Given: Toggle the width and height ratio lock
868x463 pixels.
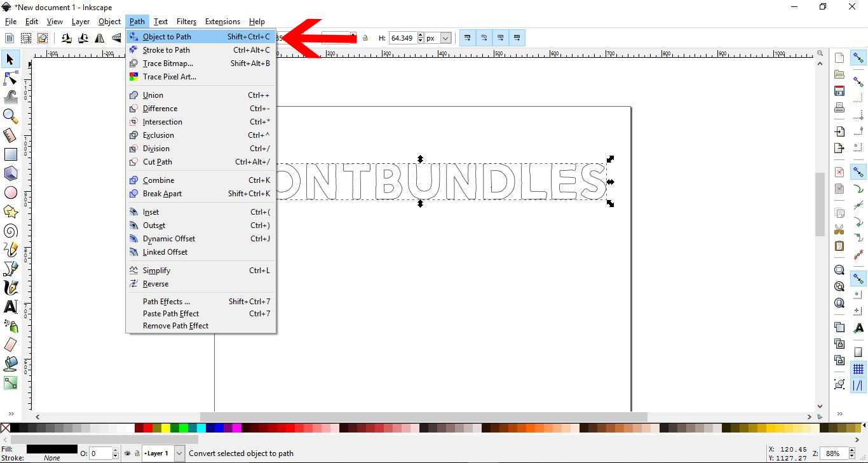Looking at the screenshot, I should pyautogui.click(x=365, y=38).
